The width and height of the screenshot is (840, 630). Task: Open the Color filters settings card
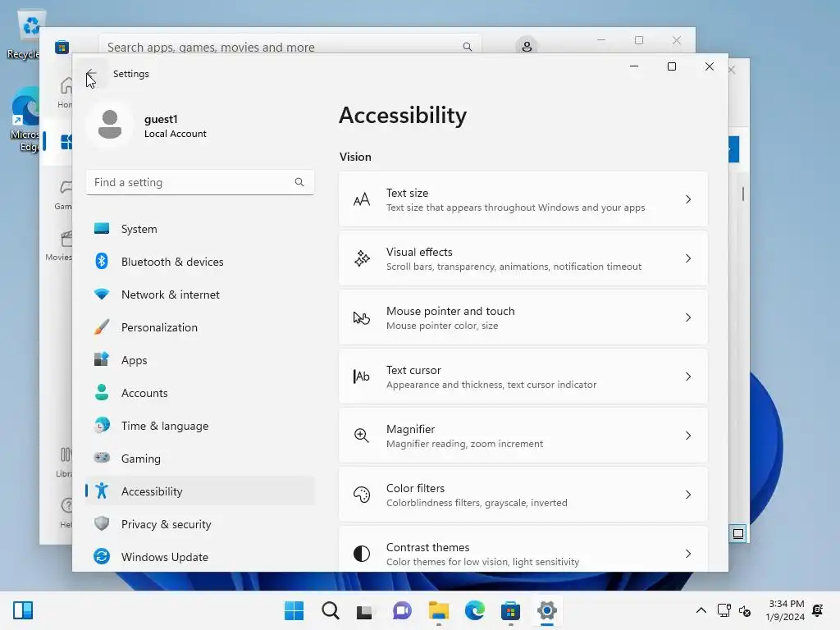point(523,495)
